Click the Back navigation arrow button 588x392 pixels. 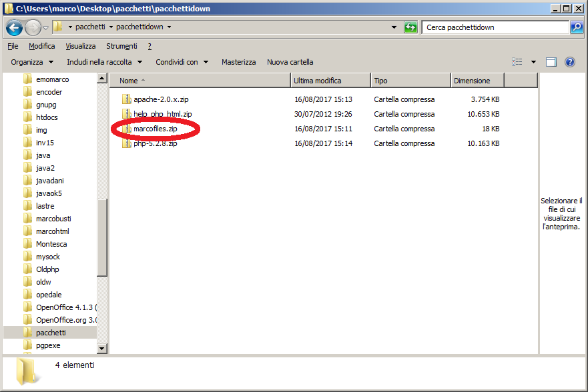14,27
